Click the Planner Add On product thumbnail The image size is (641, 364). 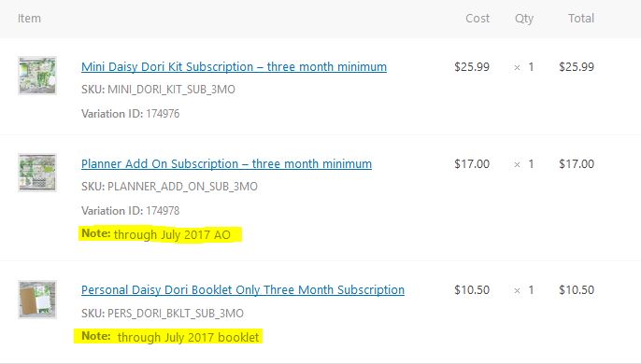coord(37,173)
